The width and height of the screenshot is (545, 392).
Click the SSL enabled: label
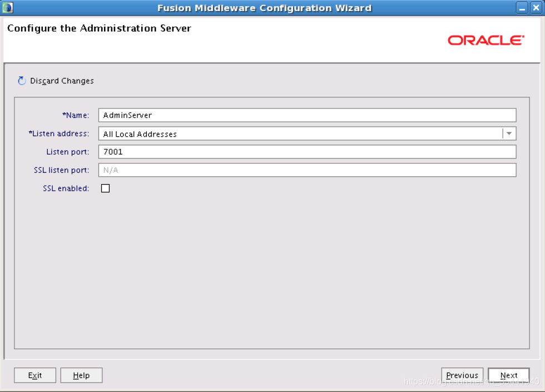coord(66,188)
